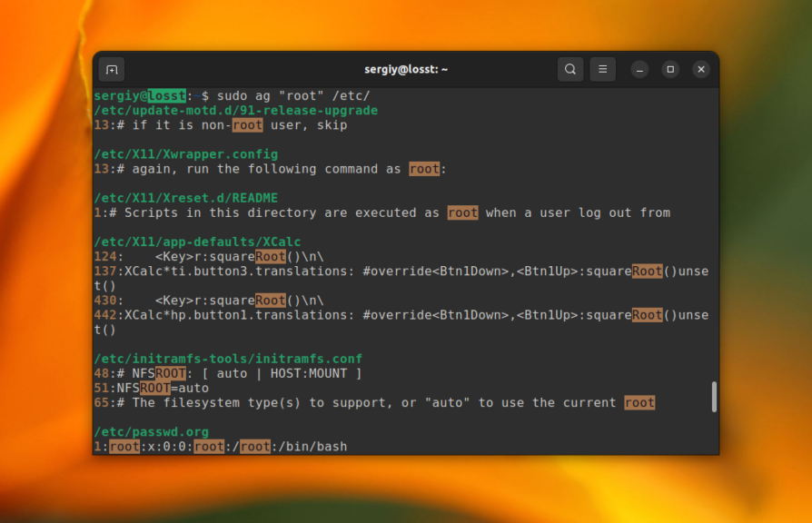Click the /etc/update-motd.d/91-release-upgrade path

(236, 111)
